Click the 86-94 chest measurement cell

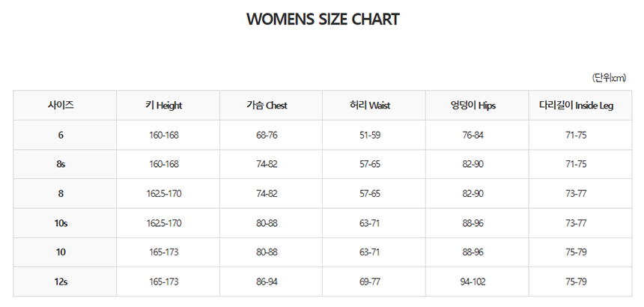[267, 282]
